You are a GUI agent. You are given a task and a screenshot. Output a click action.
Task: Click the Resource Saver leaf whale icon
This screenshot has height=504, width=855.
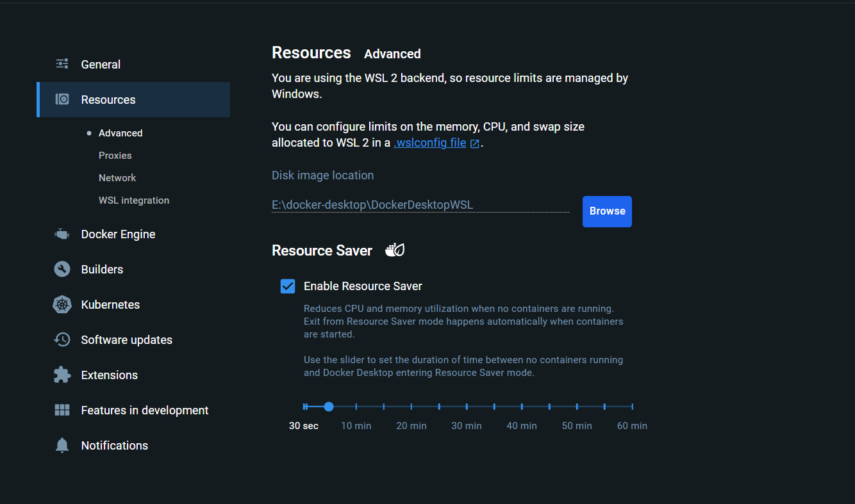pyautogui.click(x=395, y=250)
